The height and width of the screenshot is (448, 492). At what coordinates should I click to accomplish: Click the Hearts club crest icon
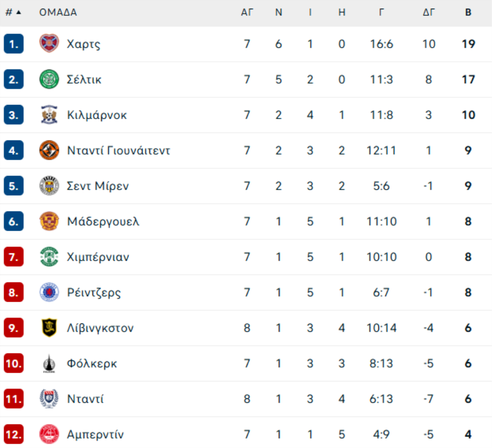click(49, 44)
